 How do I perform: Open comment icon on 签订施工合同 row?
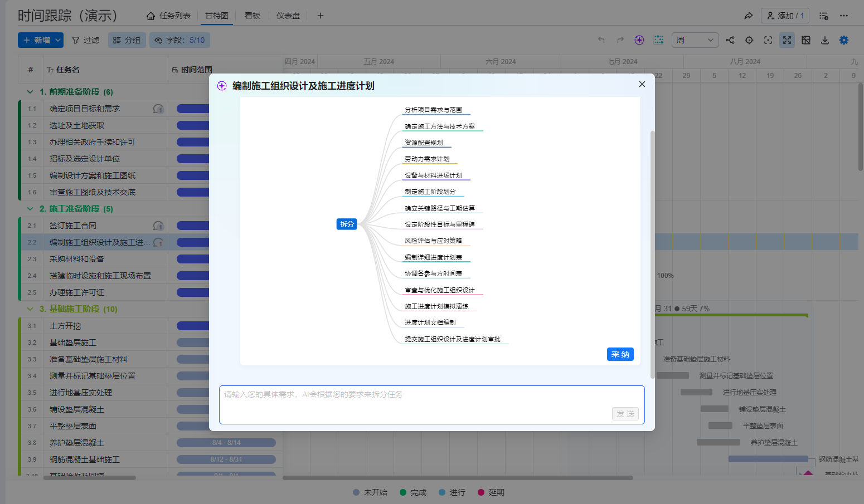click(x=158, y=226)
